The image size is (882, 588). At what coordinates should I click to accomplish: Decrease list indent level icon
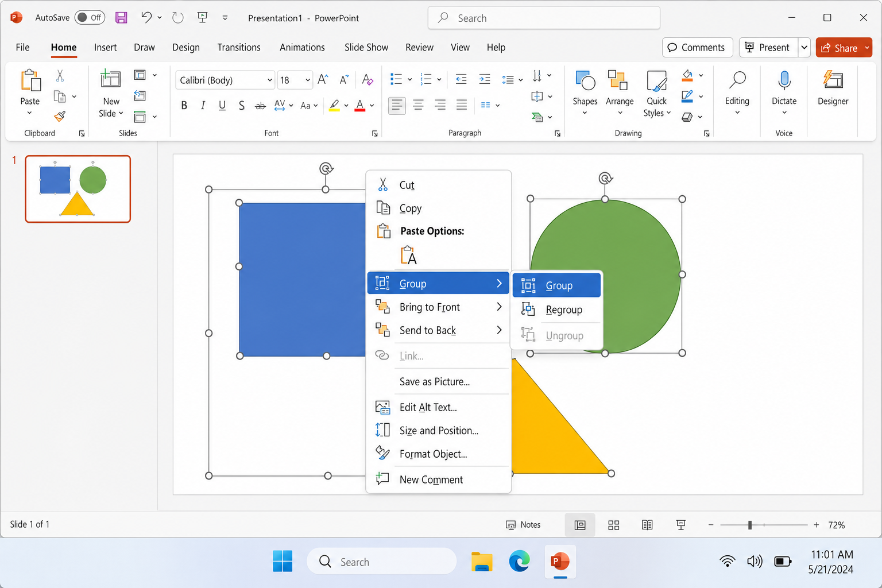pos(461,79)
